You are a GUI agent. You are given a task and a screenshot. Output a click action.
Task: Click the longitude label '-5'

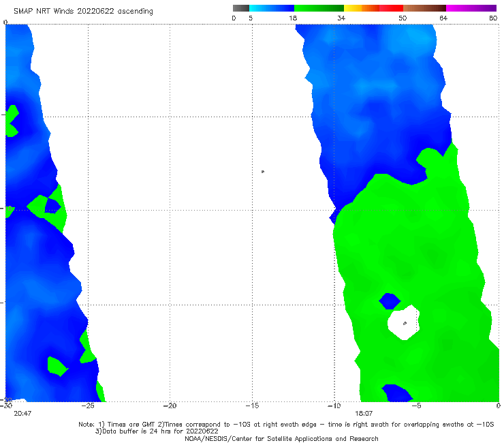(416, 406)
